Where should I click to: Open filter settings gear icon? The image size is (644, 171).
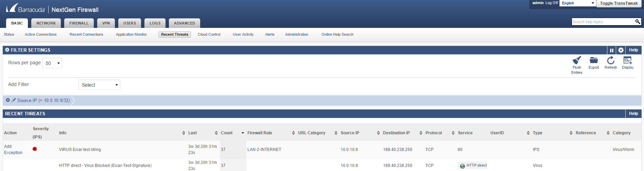pos(621,50)
